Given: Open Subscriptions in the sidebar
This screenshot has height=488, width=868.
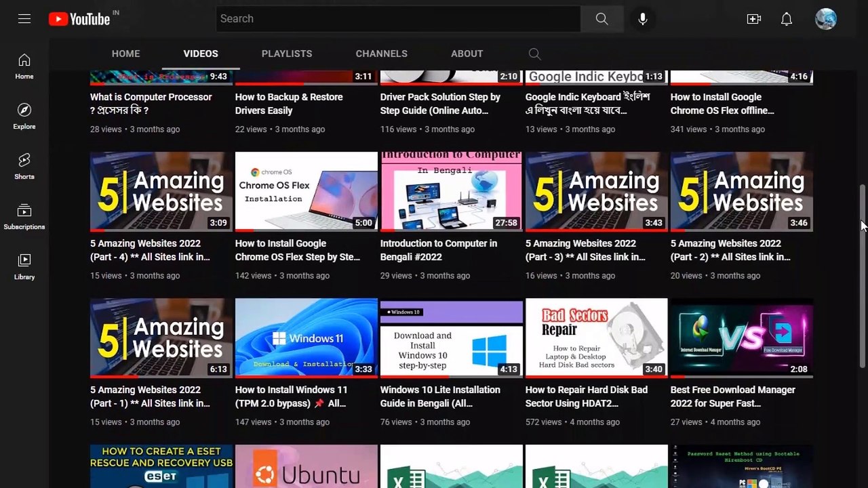Looking at the screenshot, I should click(24, 217).
